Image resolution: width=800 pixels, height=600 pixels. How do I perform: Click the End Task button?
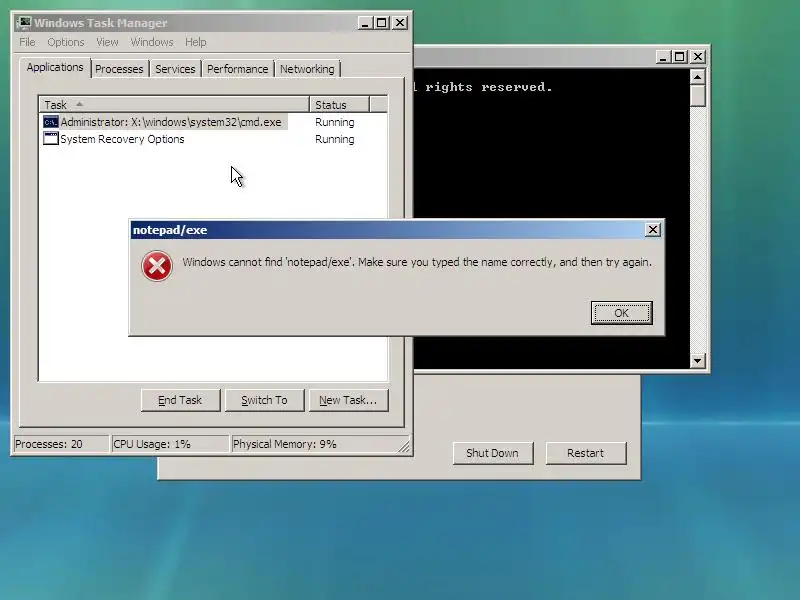pos(180,400)
